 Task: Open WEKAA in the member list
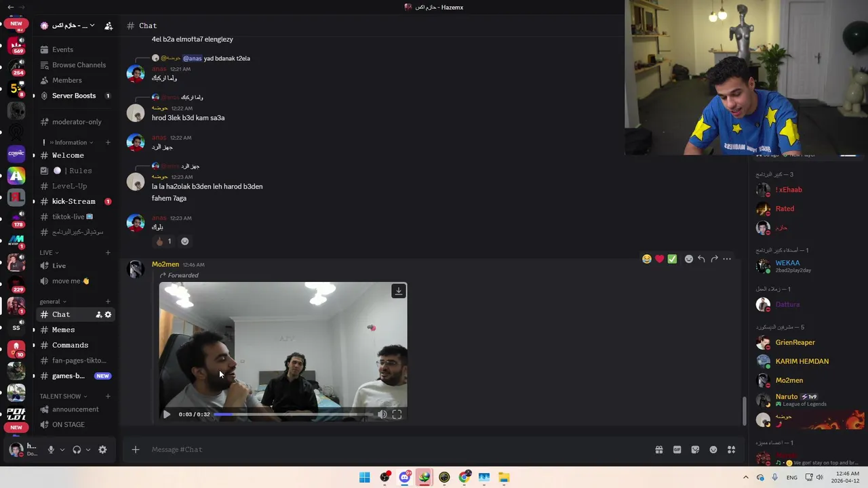pyautogui.click(x=808, y=266)
